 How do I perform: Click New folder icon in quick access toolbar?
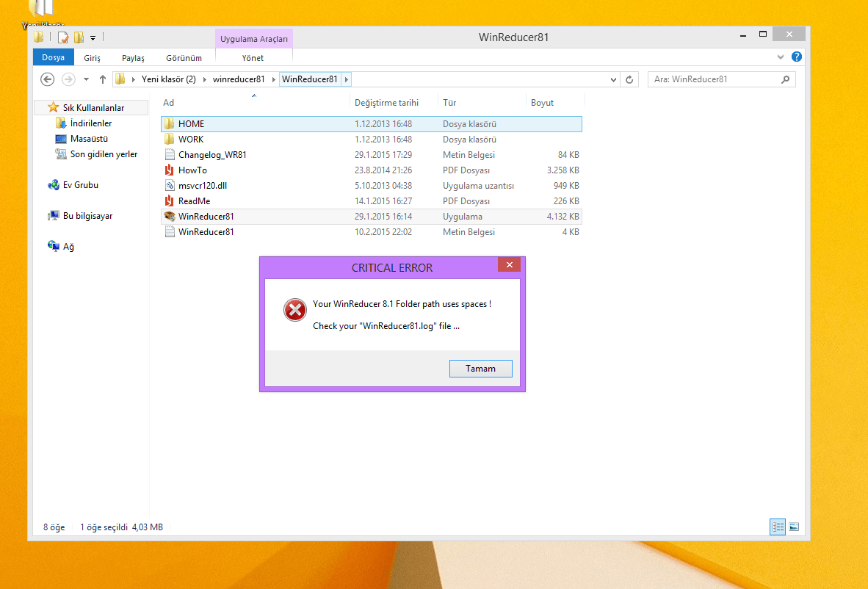[x=79, y=37]
